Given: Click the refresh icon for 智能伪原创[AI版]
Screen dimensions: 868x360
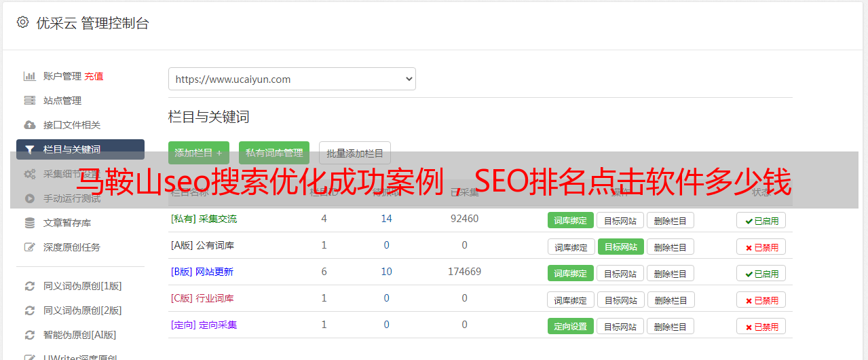Looking at the screenshot, I should tap(29, 335).
